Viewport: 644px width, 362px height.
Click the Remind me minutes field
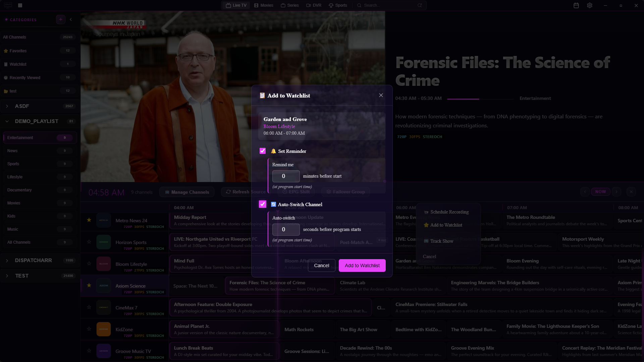286,176
